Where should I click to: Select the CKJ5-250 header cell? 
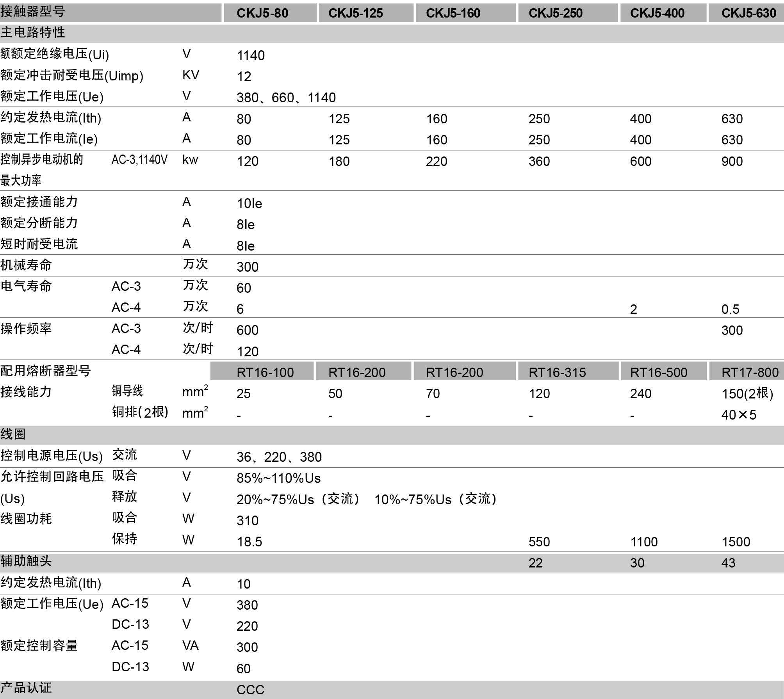(555, 13)
